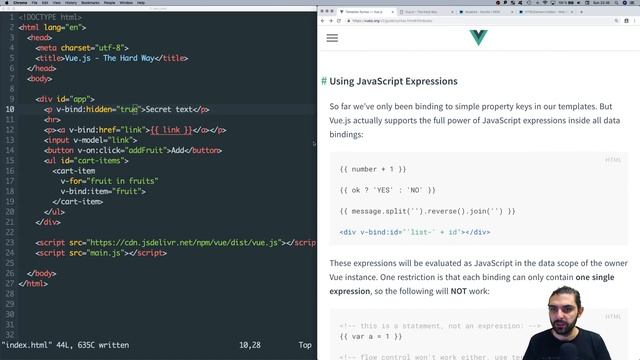Image resolution: width=640 pixels, height=360 pixels.
Task: Click the message.split reverse join code line
Action: 427,211
